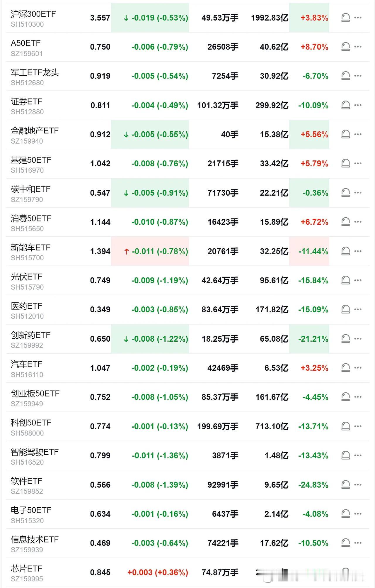This screenshot has height=588, width=375.
Task: Open more options for A50ETF row
Action: coord(358,47)
